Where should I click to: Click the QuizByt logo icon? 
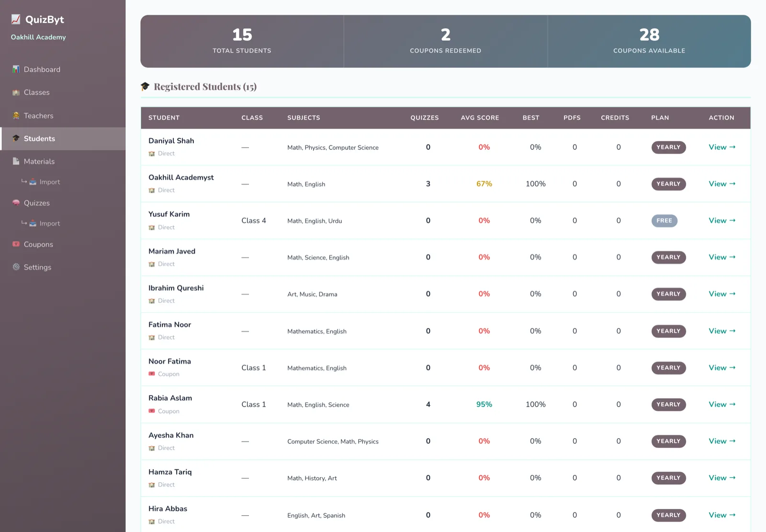(16, 19)
